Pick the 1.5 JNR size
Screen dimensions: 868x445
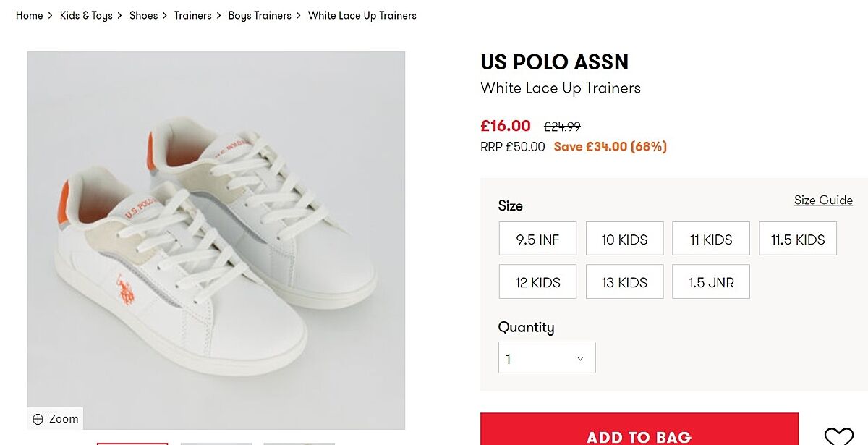(711, 282)
